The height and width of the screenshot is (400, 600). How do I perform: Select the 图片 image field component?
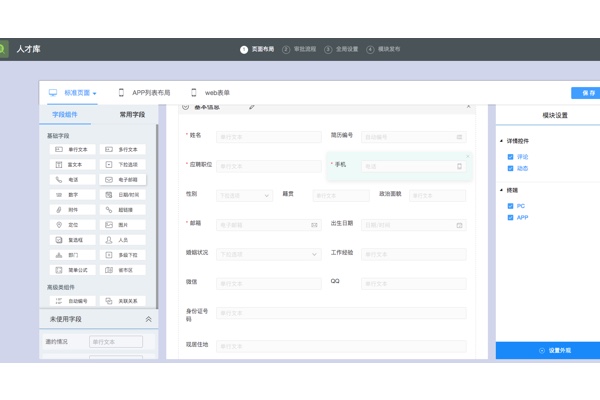[123, 225]
